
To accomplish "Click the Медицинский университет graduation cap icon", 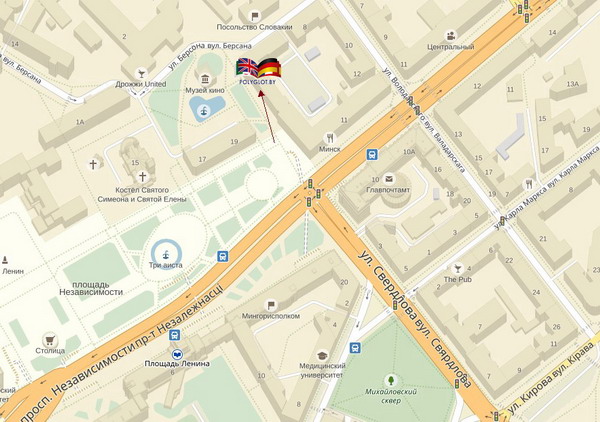I will [x=322, y=355].
